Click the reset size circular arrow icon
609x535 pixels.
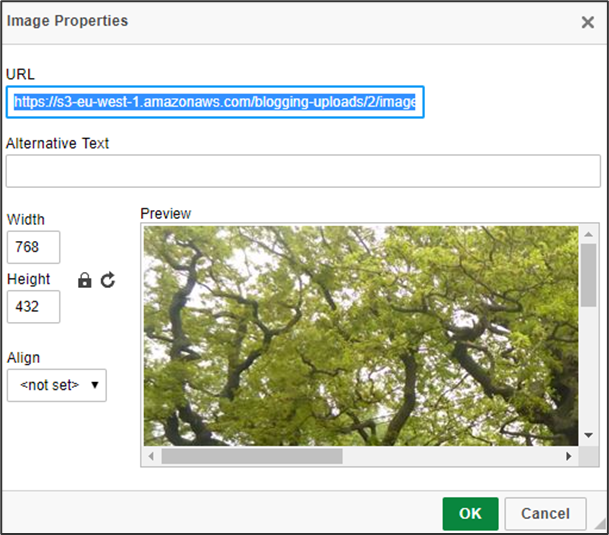[x=108, y=281]
